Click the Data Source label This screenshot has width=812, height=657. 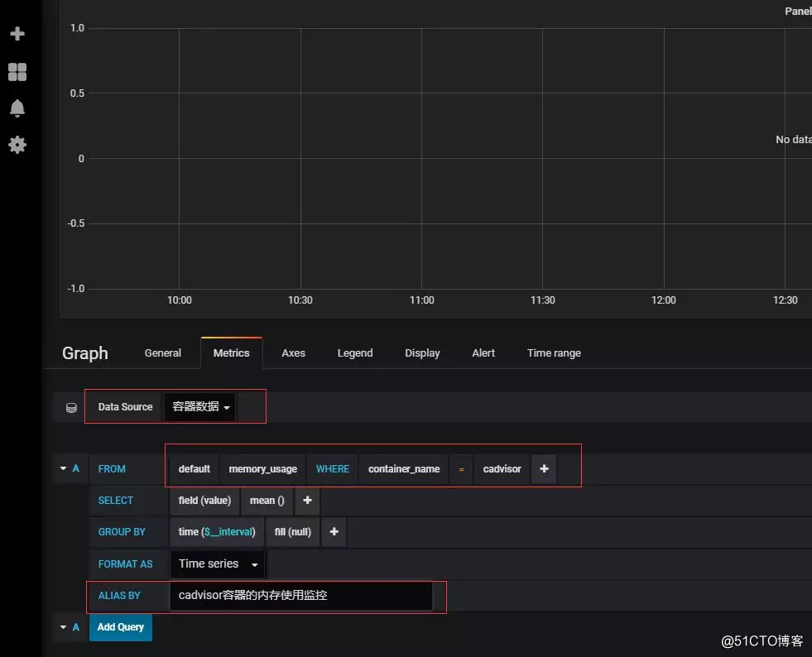click(x=125, y=407)
